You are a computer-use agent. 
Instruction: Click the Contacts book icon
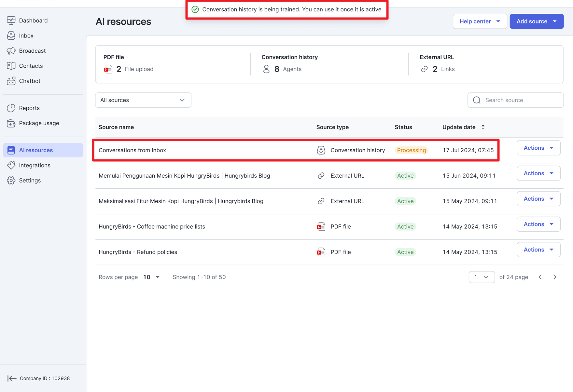[11, 66]
